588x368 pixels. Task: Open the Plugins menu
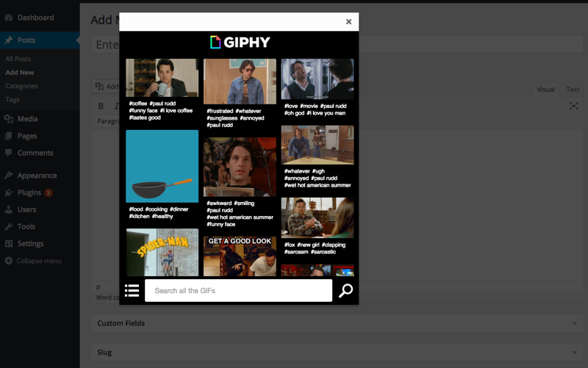tap(29, 192)
